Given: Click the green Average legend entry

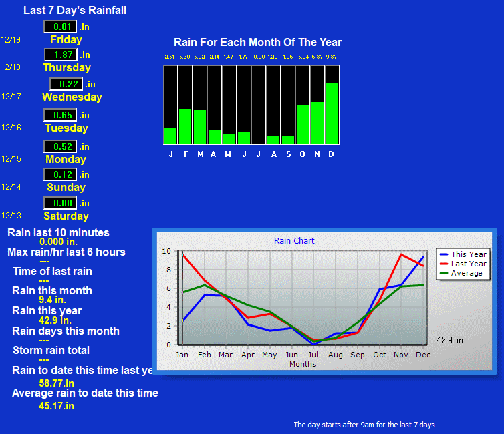Looking at the screenshot, I should pos(463,273).
